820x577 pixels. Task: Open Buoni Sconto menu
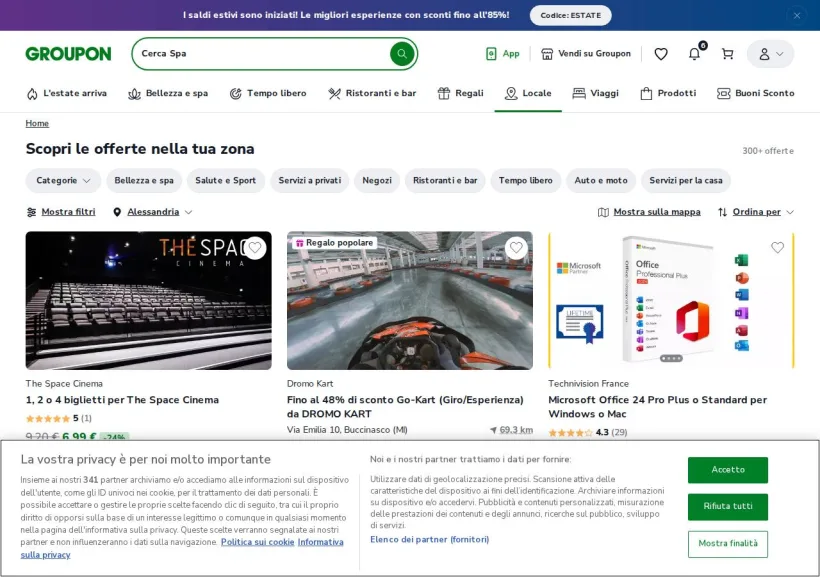756,93
